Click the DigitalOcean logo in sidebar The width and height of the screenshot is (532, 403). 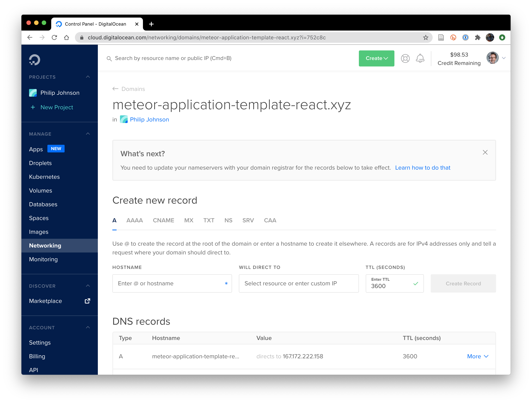coord(35,60)
